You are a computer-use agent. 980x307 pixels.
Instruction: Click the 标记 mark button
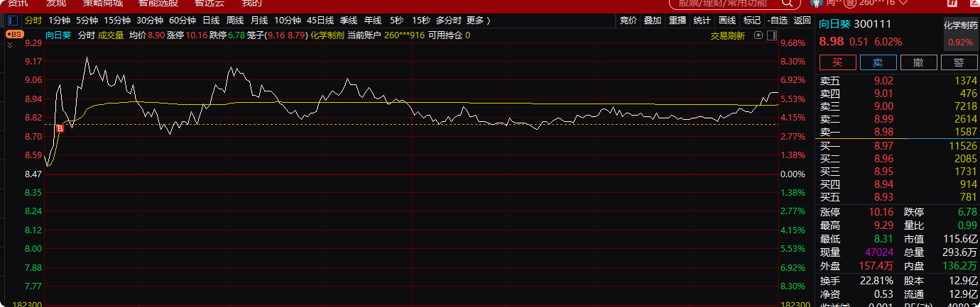[x=751, y=21]
